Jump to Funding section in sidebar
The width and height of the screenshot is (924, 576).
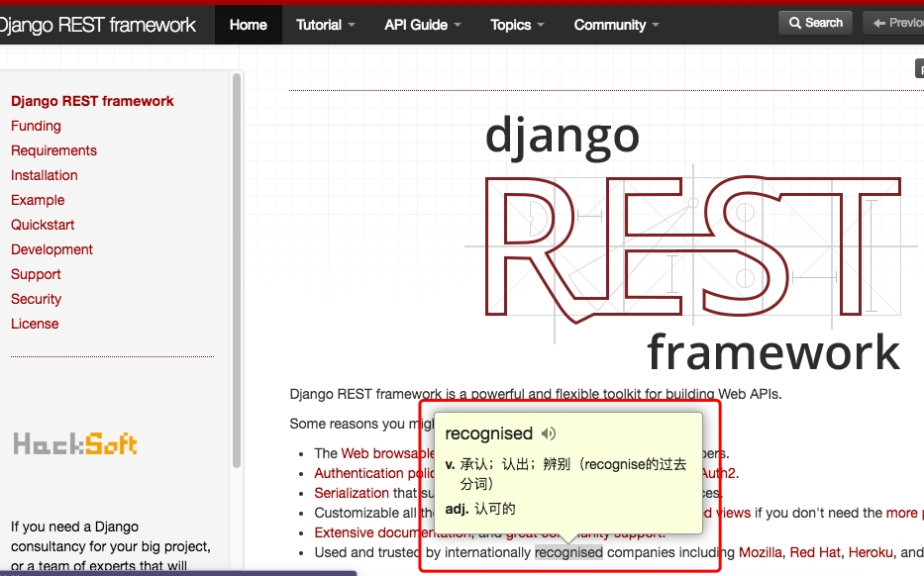36,126
